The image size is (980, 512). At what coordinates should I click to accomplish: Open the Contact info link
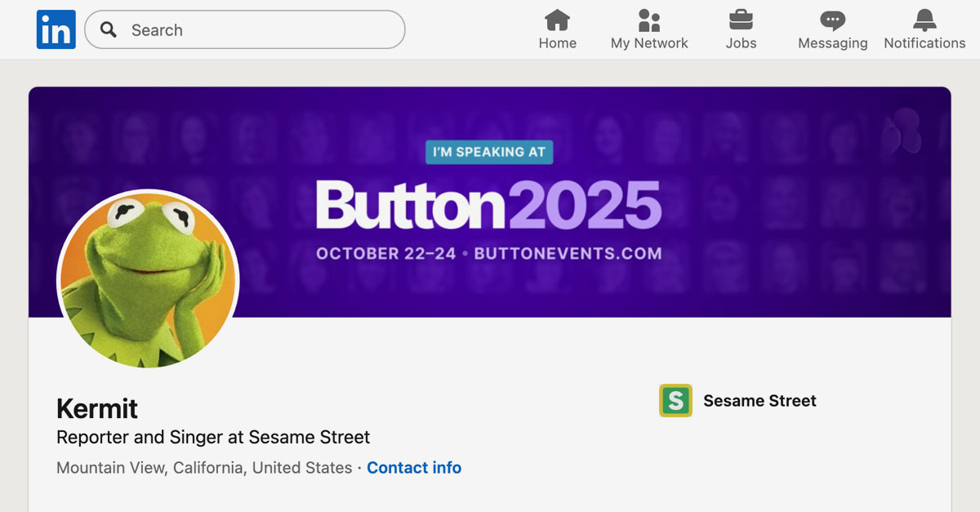click(414, 468)
